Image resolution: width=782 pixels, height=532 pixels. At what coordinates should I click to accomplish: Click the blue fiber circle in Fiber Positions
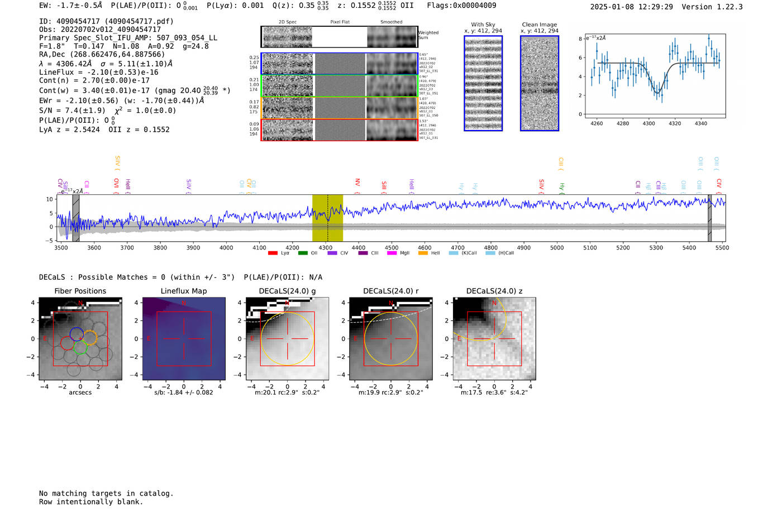tap(77, 334)
